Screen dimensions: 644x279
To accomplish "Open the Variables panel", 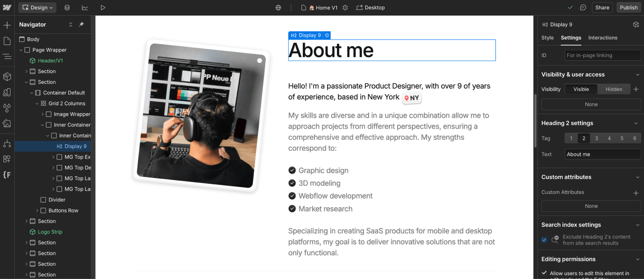I will pyautogui.click(x=7, y=108).
